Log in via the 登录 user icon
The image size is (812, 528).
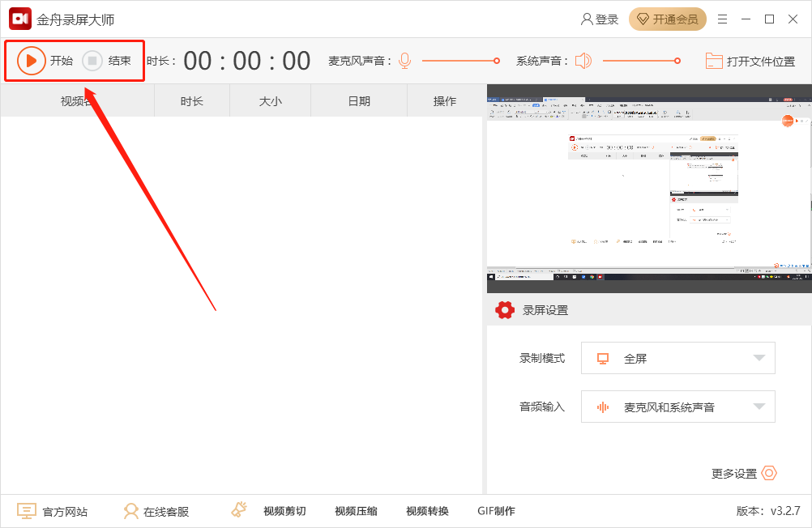coord(587,19)
